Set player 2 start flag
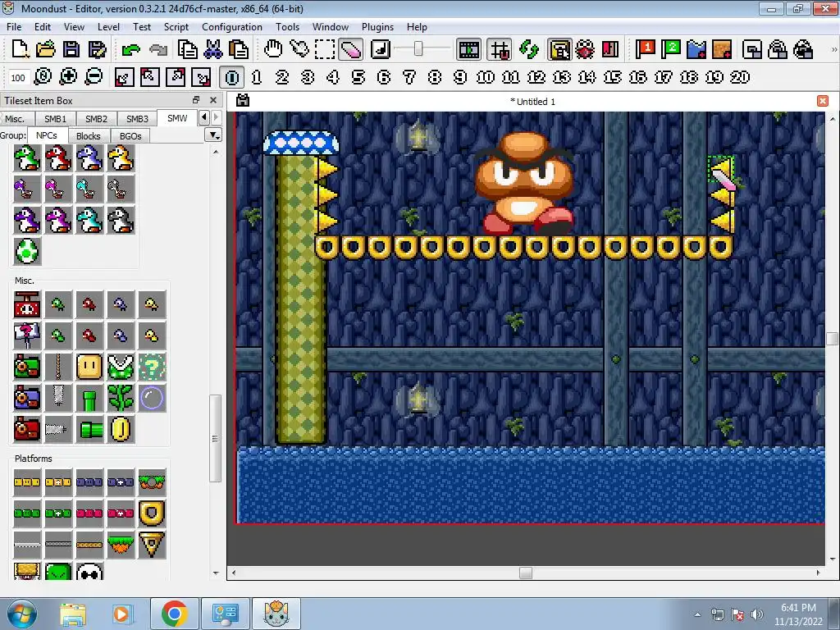840x630 pixels. click(671, 49)
